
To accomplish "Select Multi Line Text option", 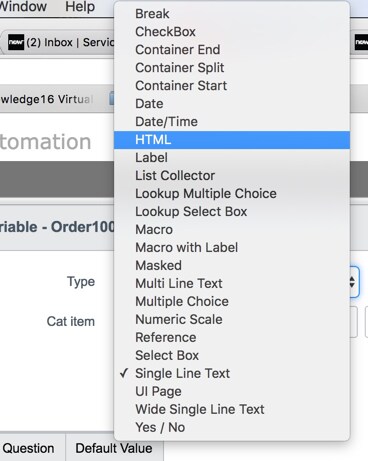I will pyautogui.click(x=232, y=284).
